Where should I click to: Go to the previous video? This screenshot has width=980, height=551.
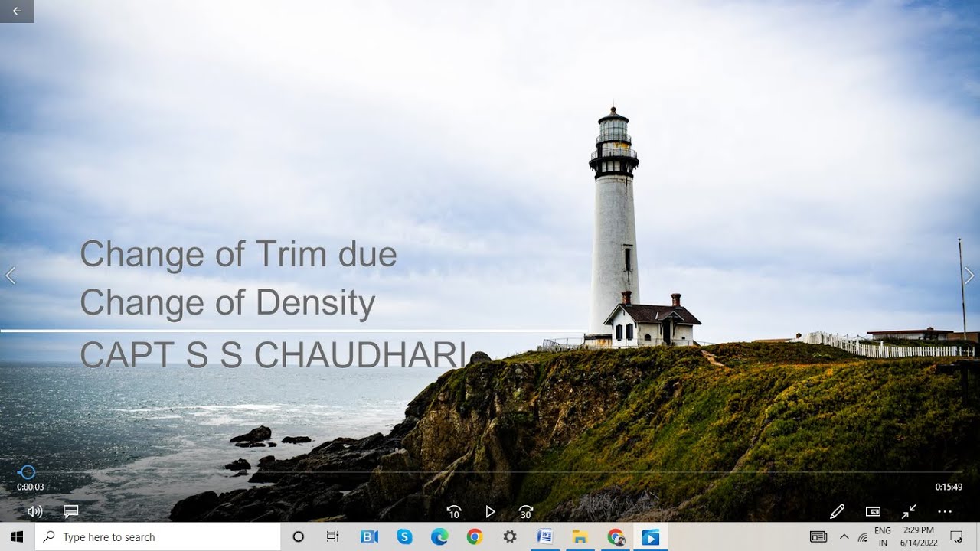coord(11,275)
